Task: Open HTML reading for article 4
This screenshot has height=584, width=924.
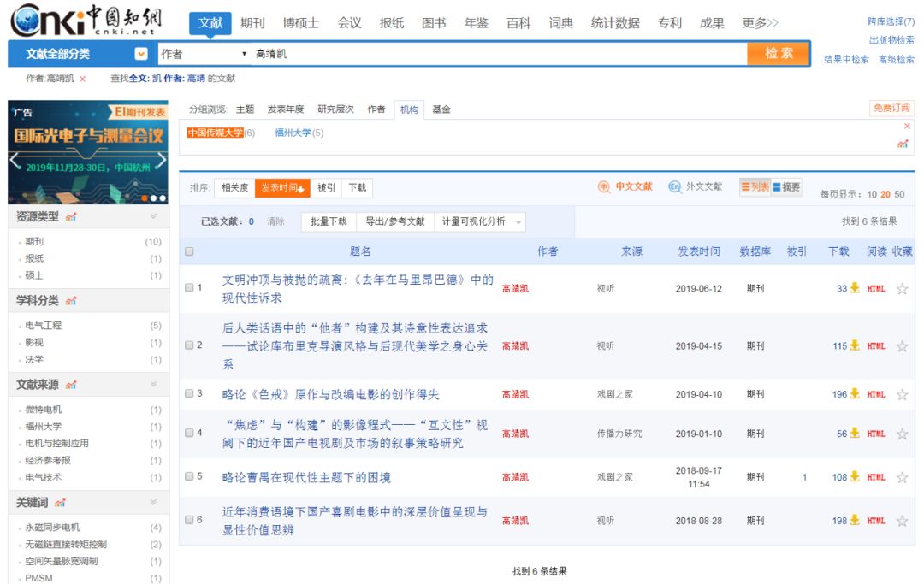Action: click(876, 434)
